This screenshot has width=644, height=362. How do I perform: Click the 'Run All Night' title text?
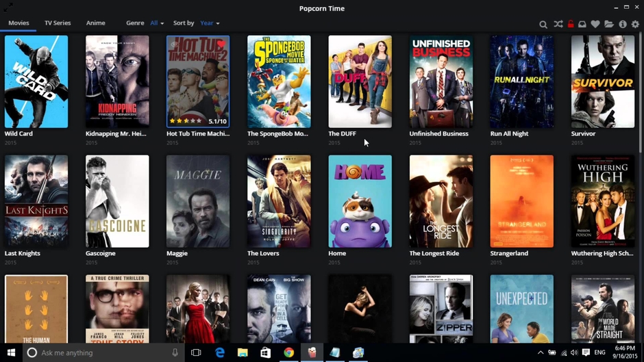click(x=509, y=133)
